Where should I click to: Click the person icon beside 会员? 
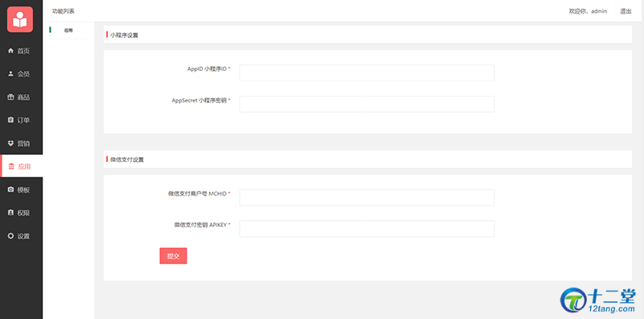pyautogui.click(x=11, y=74)
